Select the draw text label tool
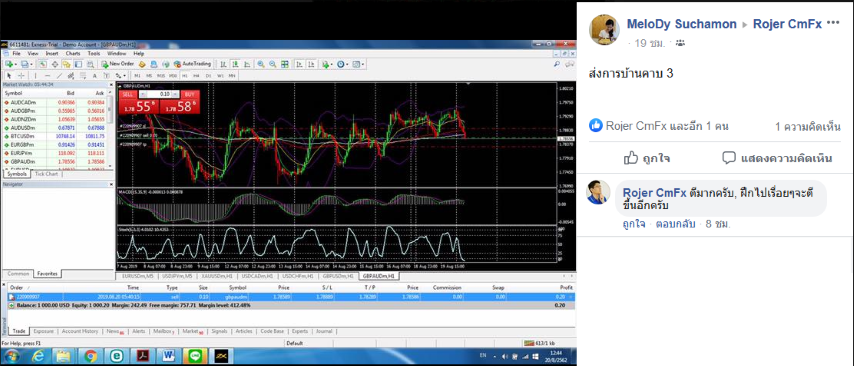This screenshot has height=366, width=854. (95, 75)
